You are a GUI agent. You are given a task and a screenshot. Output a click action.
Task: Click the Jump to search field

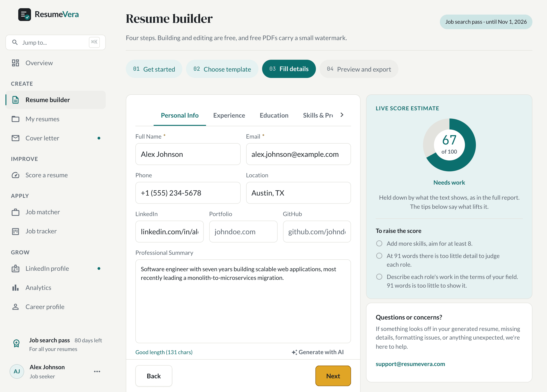coord(55,42)
